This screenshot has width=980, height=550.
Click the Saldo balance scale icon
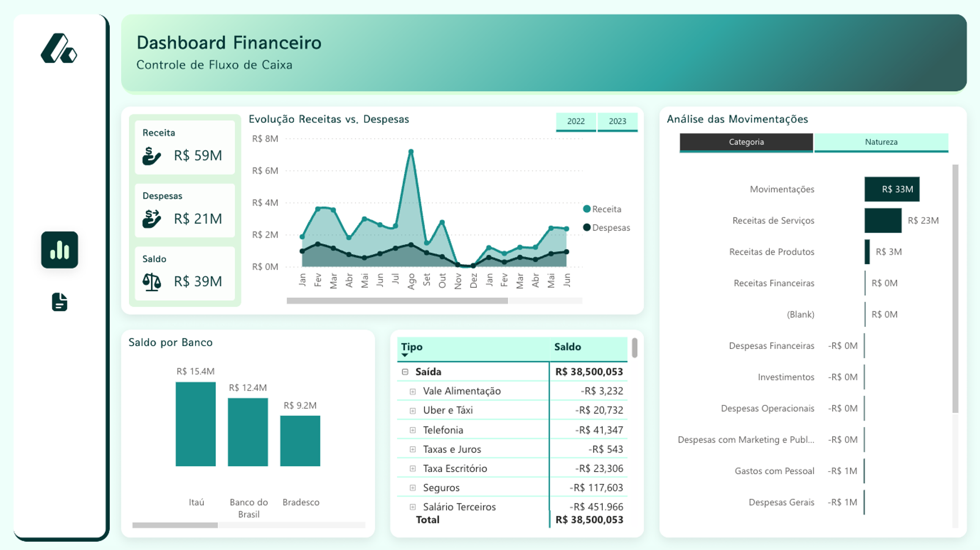coord(151,282)
